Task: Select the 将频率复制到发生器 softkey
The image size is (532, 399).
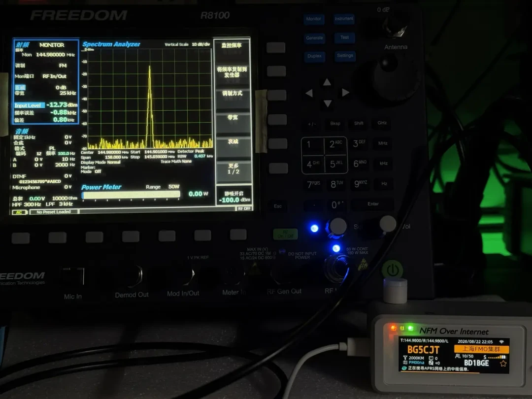Action: click(x=232, y=72)
